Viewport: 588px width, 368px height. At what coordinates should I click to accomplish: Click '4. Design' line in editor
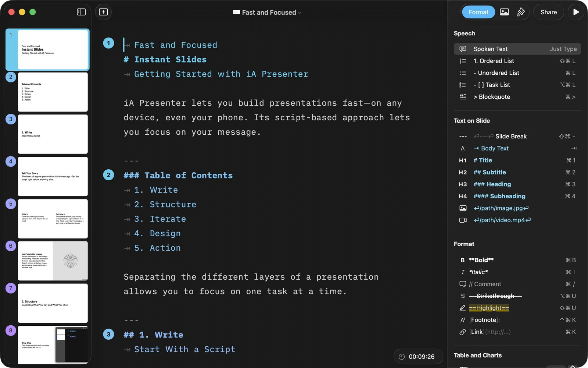tap(157, 234)
